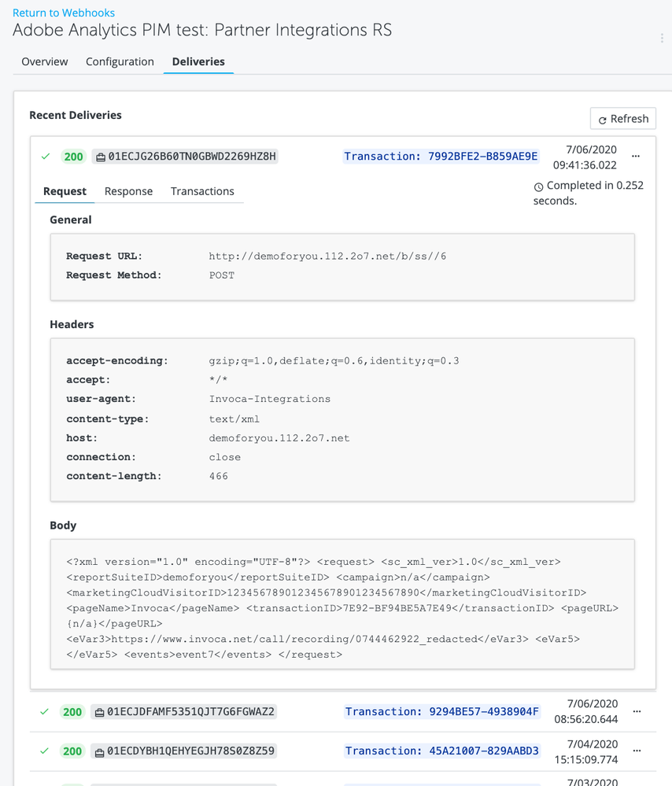Open ellipsis menu for 15:15:09.774 delivery
This screenshot has height=786, width=672.
[x=637, y=751]
